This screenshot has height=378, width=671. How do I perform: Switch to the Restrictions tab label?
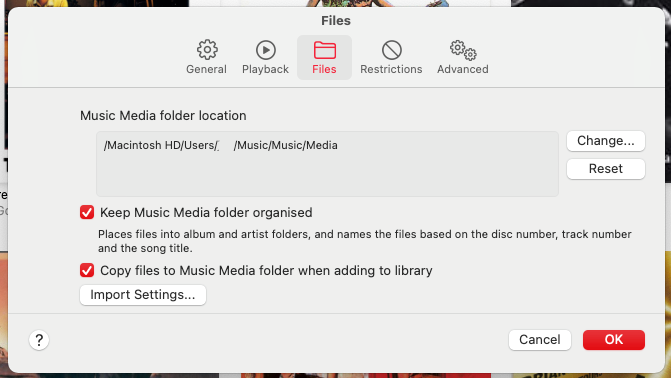pyautogui.click(x=391, y=69)
